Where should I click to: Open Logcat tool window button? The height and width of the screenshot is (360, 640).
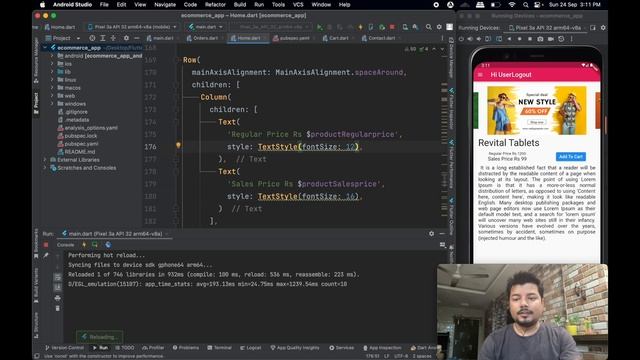[x=251, y=348]
